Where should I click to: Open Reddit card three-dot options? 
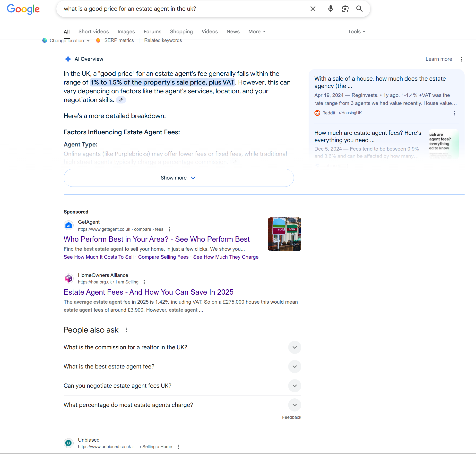click(455, 113)
